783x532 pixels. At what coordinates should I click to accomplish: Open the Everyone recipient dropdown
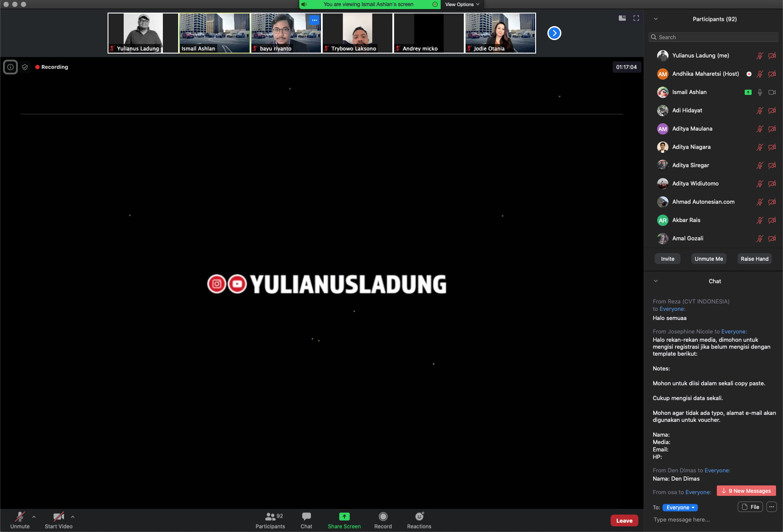pyautogui.click(x=680, y=508)
